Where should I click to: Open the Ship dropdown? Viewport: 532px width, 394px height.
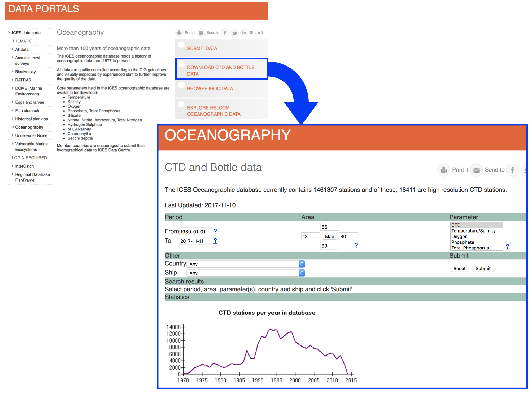[x=246, y=273]
